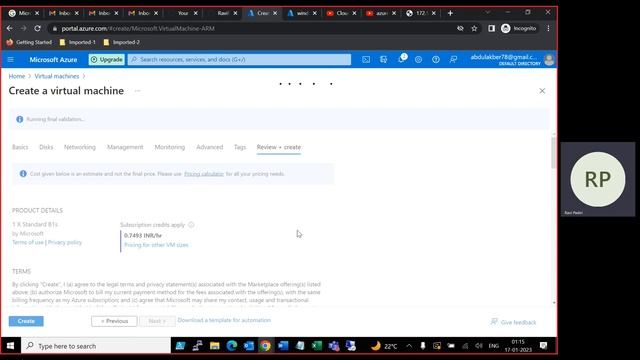Viewport: 640px width, 360px height.
Task: Switch to the 172 browser tab
Action: (420, 13)
